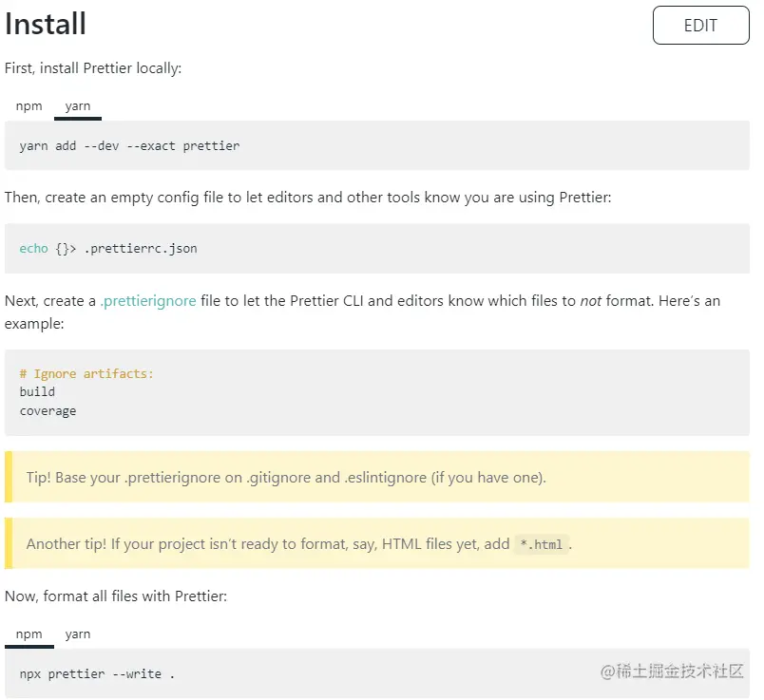764x700 pixels.
Task: Click the EDIT button
Action: click(x=700, y=26)
